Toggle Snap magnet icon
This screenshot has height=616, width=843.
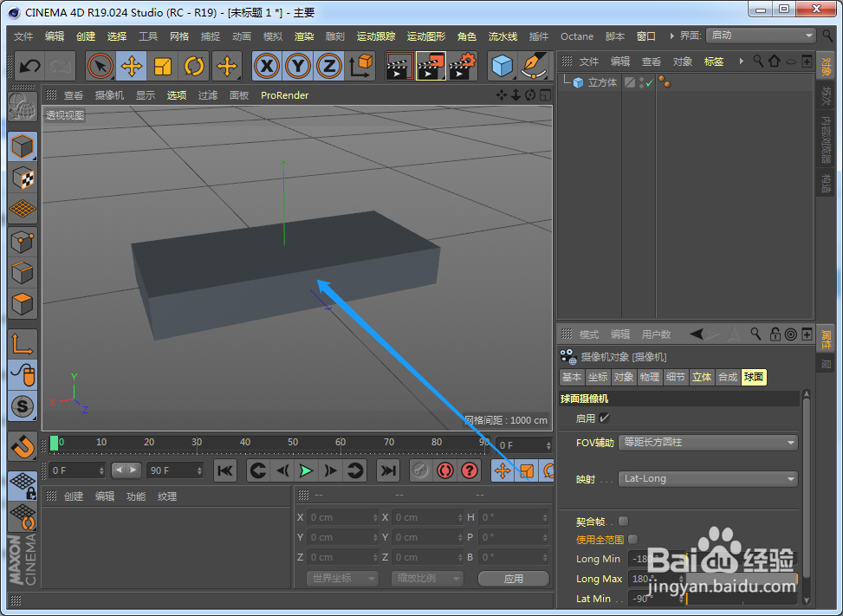(22, 446)
